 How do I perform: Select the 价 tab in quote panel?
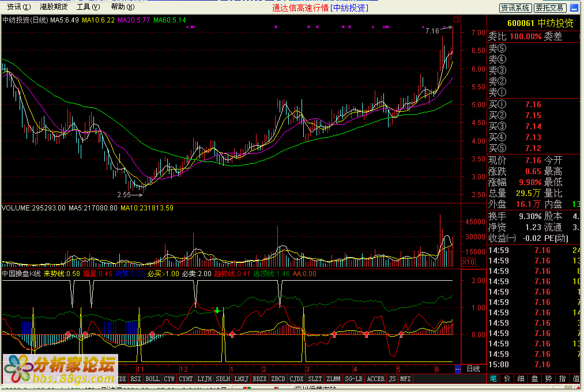[507, 379]
